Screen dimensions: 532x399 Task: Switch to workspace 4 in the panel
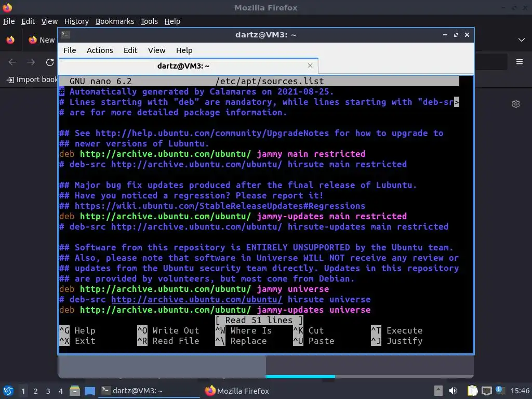pos(61,391)
